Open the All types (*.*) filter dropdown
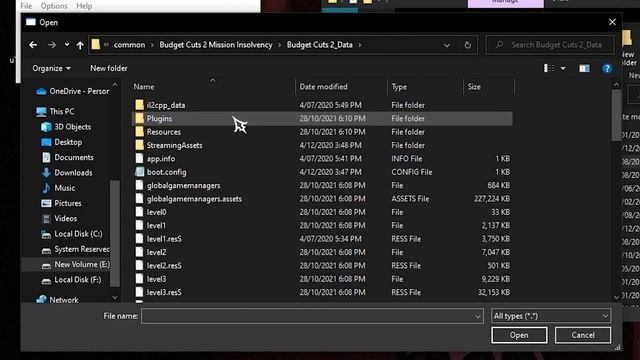 tap(551, 316)
